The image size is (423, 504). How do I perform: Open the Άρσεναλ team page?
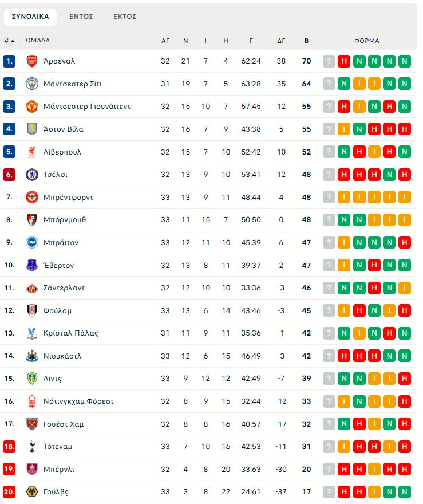pos(60,61)
